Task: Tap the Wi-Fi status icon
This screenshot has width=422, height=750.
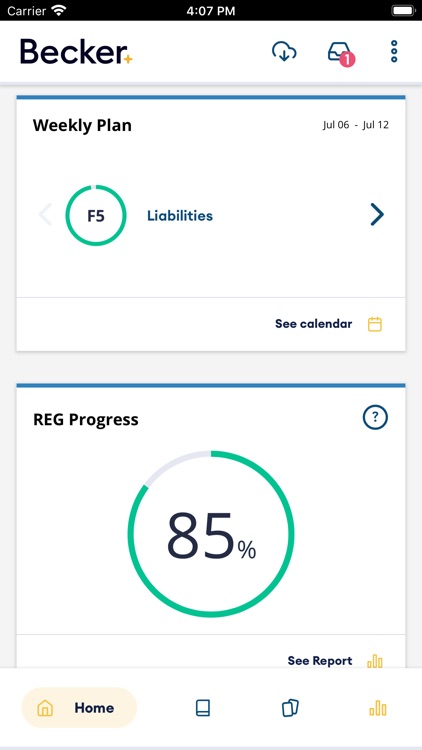Action: click(59, 10)
